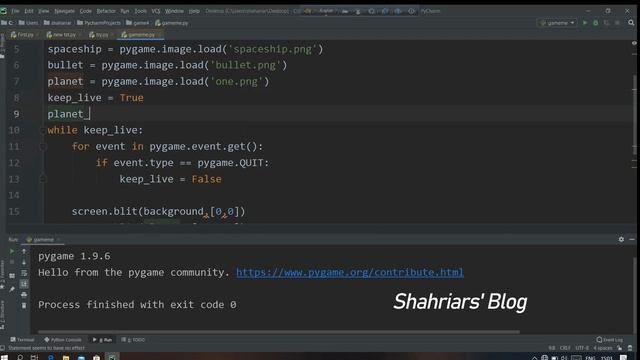Open the Window menu
Image resolution: width=640 pixels, height=360 pixels.
174,11
